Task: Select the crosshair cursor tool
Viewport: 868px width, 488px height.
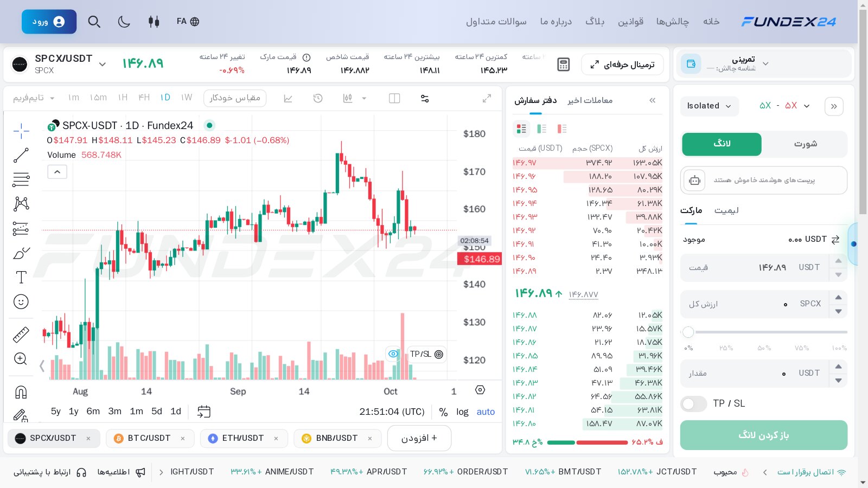Action: (21, 131)
